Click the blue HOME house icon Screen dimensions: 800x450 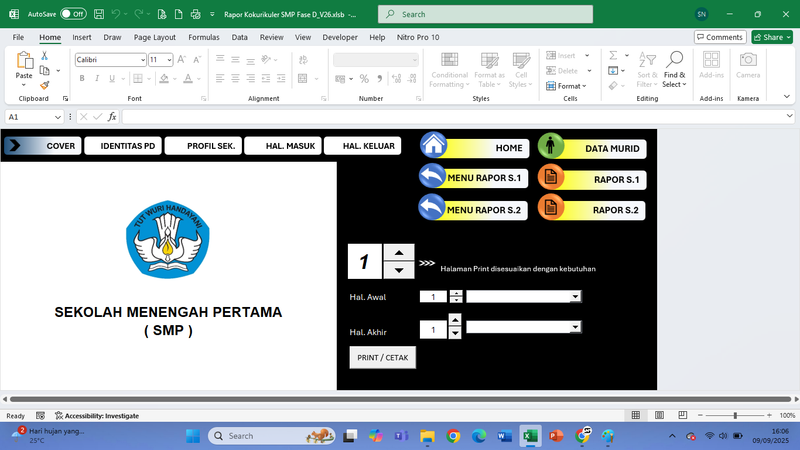coord(433,146)
